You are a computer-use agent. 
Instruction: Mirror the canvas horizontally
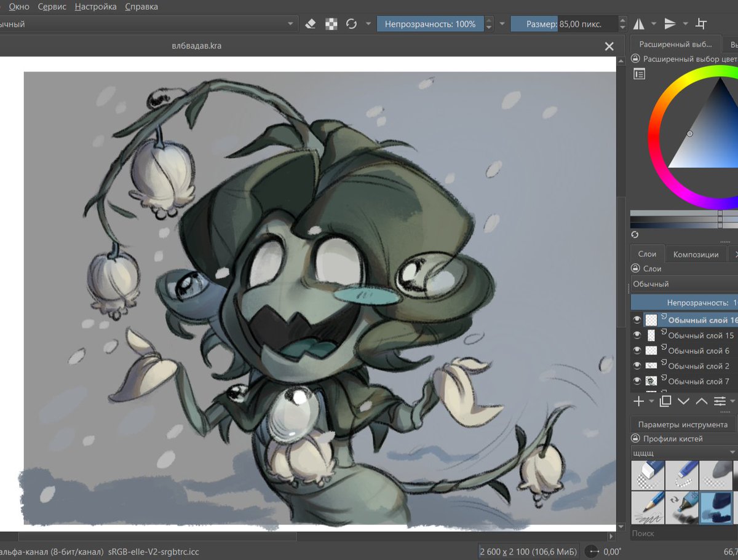638,23
